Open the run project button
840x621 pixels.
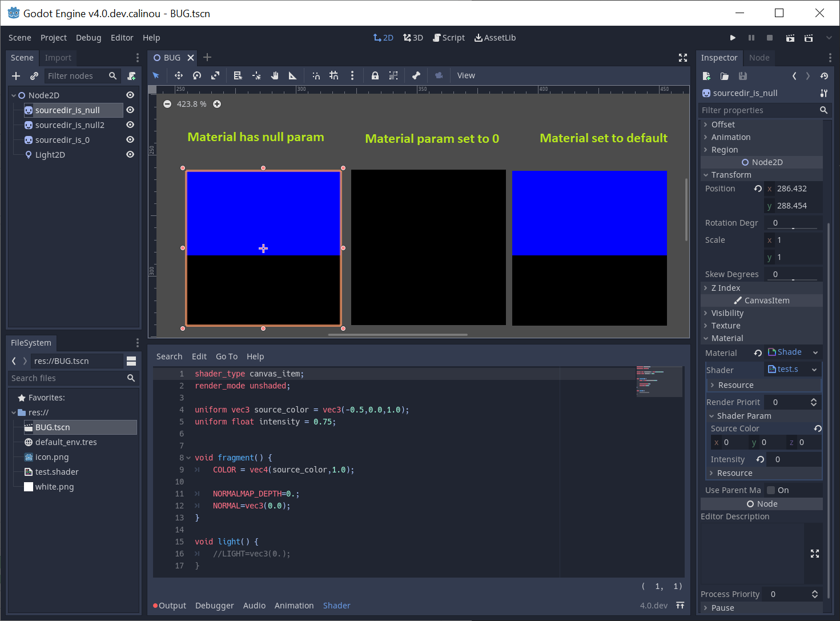[x=733, y=38]
